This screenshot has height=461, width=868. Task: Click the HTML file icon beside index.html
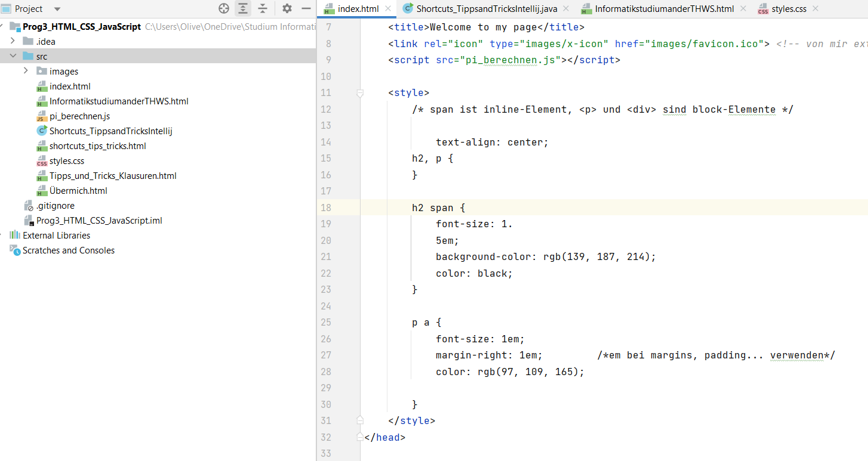pos(42,86)
